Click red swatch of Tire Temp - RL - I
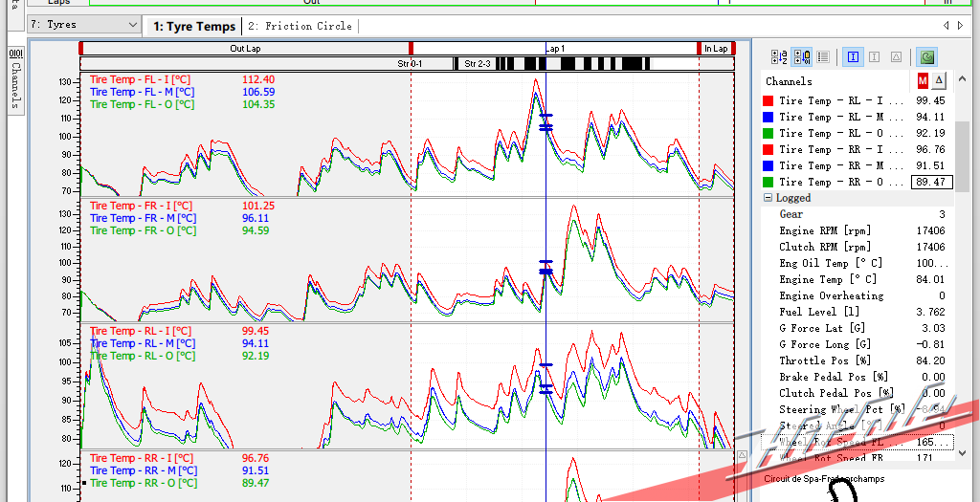Screen dimensions: 980x502 768,100
